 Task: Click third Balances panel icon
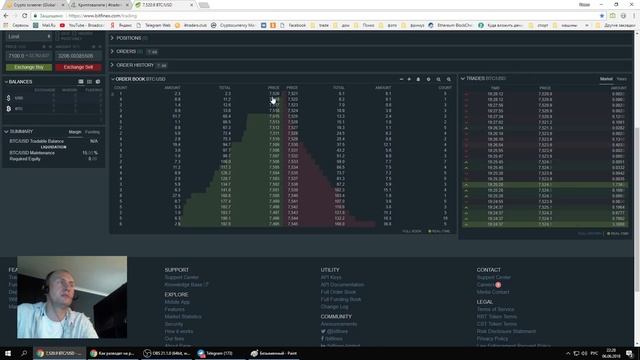coord(98,82)
